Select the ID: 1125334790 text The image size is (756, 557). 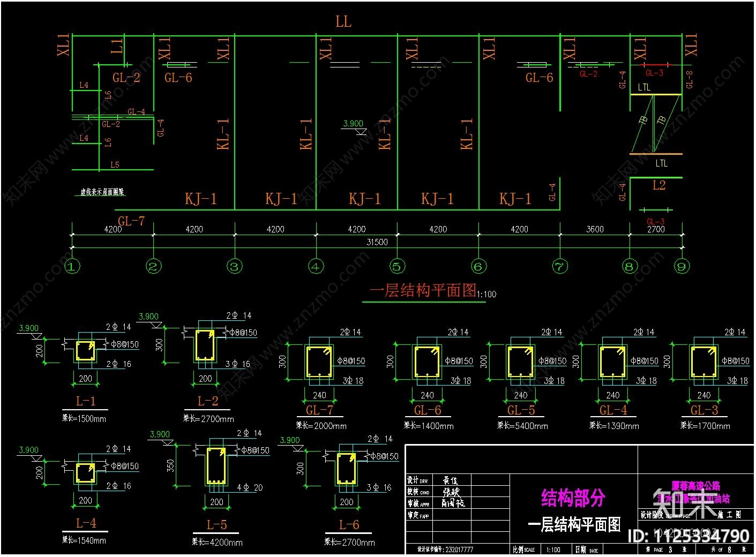tap(688, 536)
